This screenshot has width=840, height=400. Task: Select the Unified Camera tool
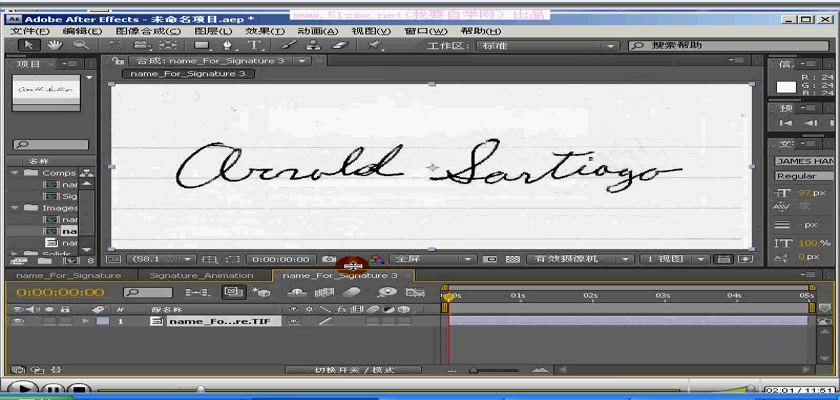141,46
